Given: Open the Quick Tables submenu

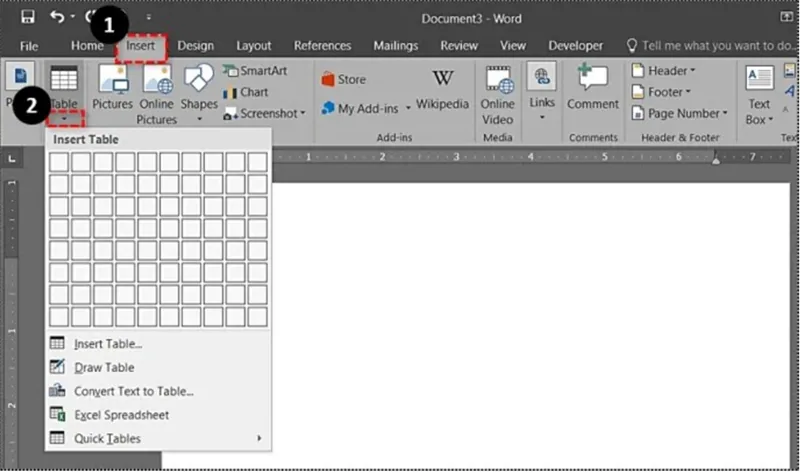Looking at the screenshot, I should (159, 438).
